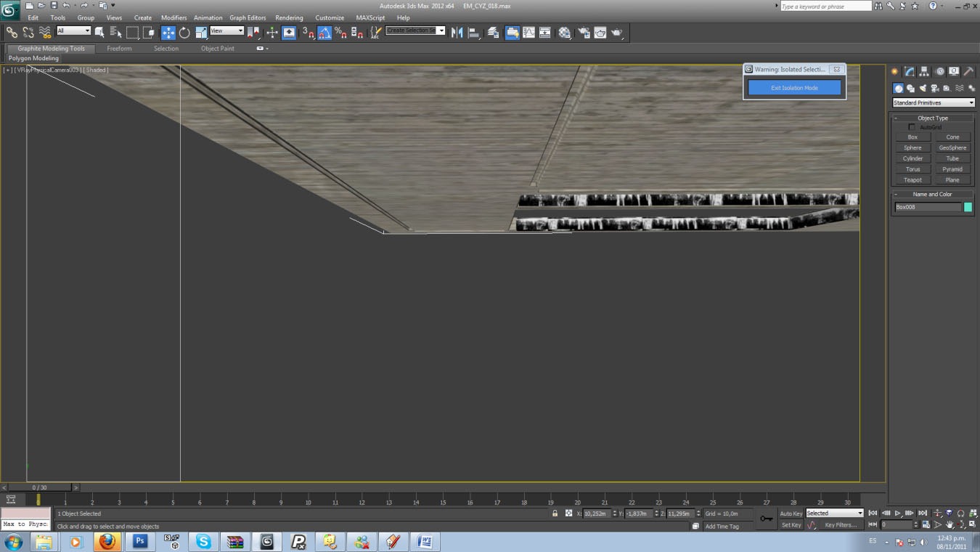The image size is (980, 552).
Task: Toggle Spinner Snap icon
Action: tap(357, 33)
